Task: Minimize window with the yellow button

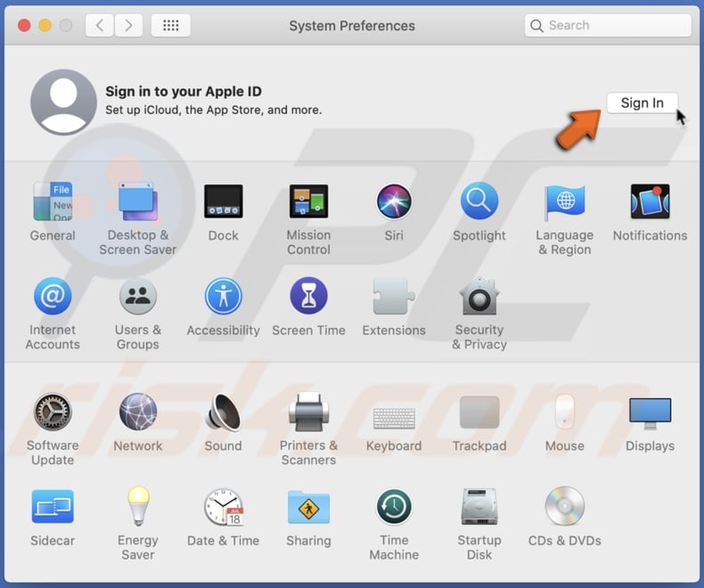Action: 45,25
